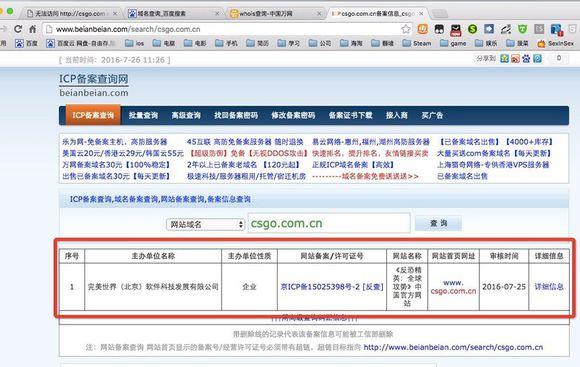This screenshot has height=367, width=580.
Task: Click the 审核时间 column header
Action: [x=504, y=256]
